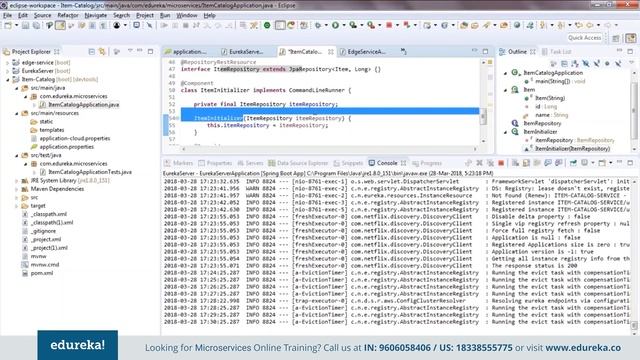Close the ItemCatalo... editor tab
The image size is (640, 360).
(331, 52)
